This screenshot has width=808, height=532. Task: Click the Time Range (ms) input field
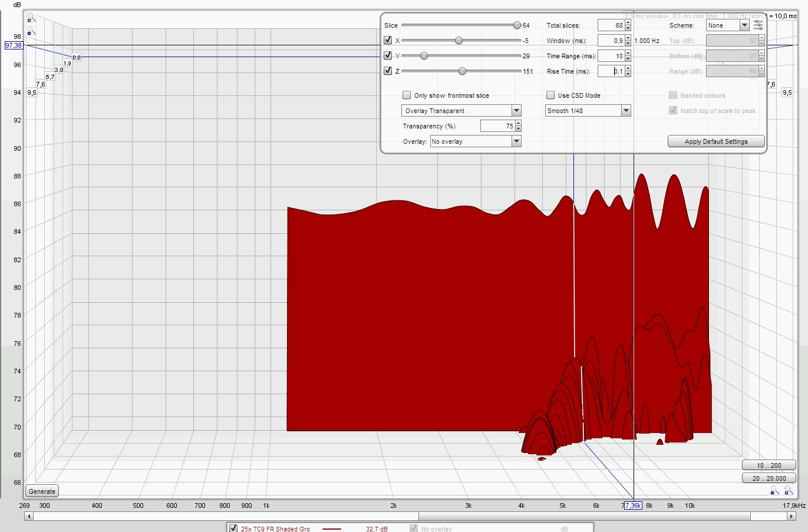611,56
